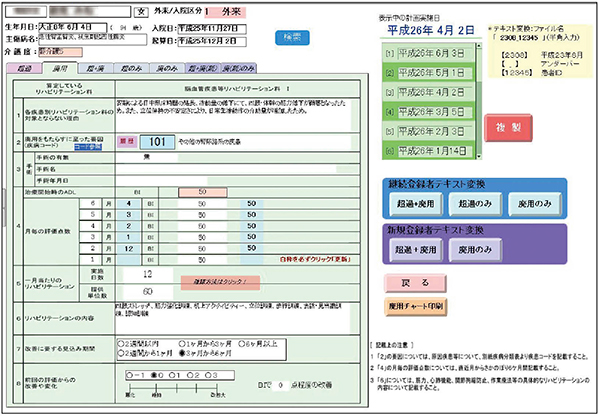Choose the 平成26年 3月 5日 list entry
The image size is (600, 416).
click(425, 110)
